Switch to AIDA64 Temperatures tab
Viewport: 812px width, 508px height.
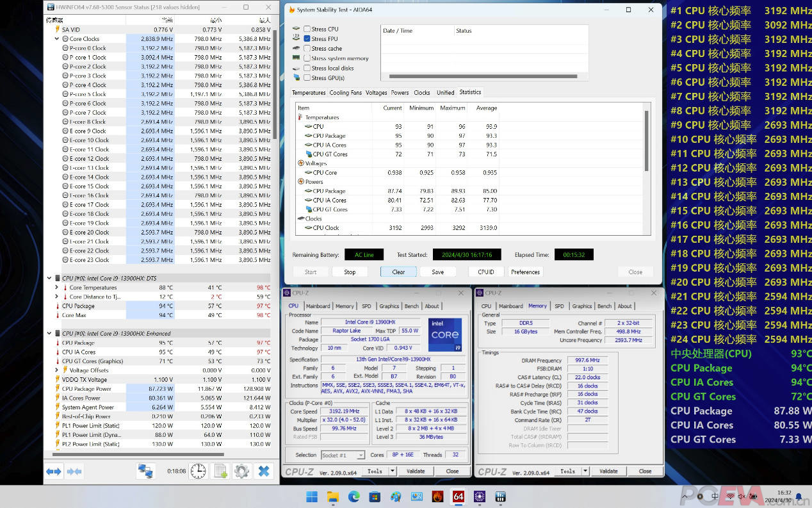tap(309, 93)
